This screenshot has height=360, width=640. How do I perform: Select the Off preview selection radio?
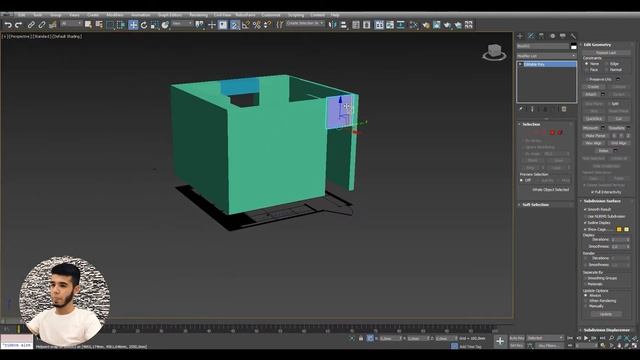tap(522, 180)
